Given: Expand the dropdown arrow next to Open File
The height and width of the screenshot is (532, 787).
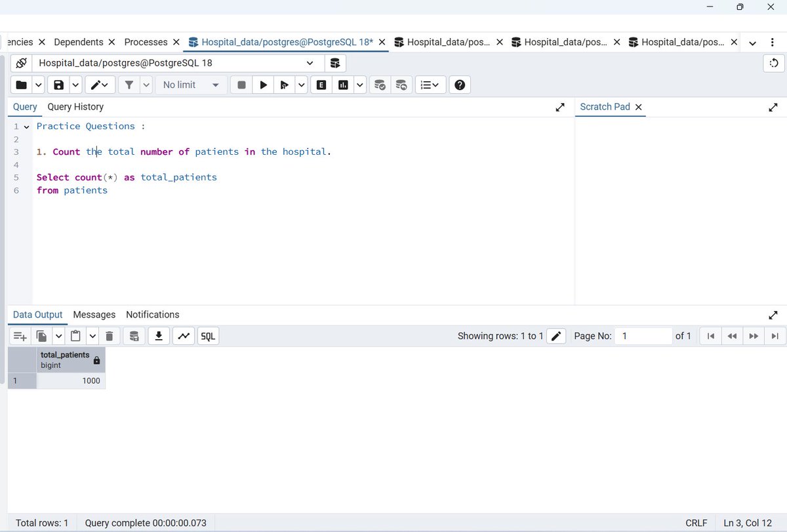Looking at the screenshot, I should click(38, 85).
